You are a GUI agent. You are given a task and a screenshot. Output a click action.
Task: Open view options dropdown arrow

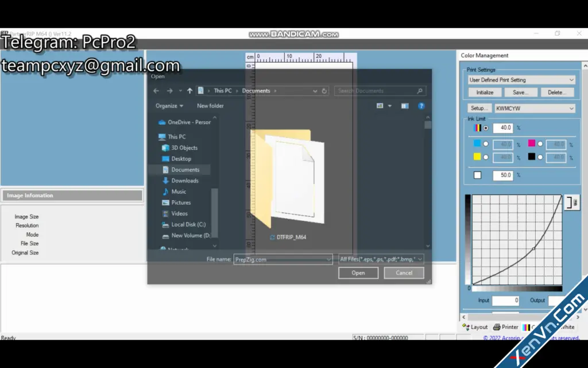[390, 106]
